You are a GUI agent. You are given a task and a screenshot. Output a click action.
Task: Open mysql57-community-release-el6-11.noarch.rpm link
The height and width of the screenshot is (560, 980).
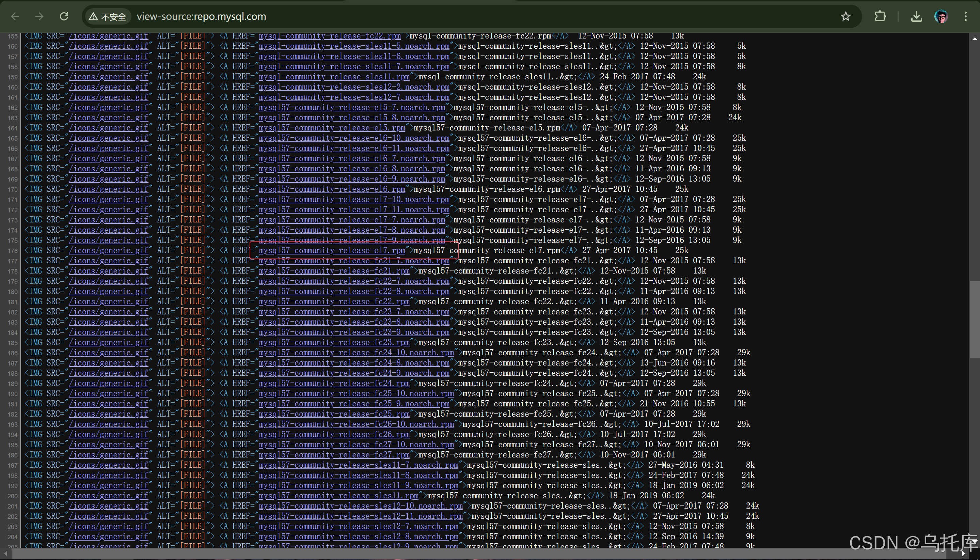[354, 148]
